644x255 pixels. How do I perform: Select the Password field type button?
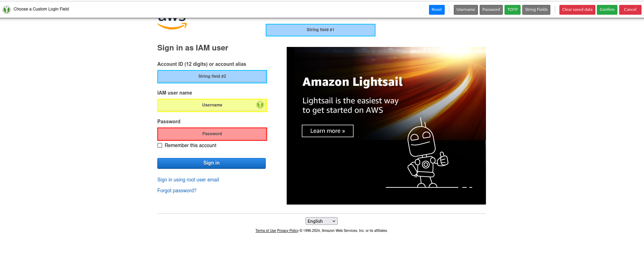[x=491, y=10]
